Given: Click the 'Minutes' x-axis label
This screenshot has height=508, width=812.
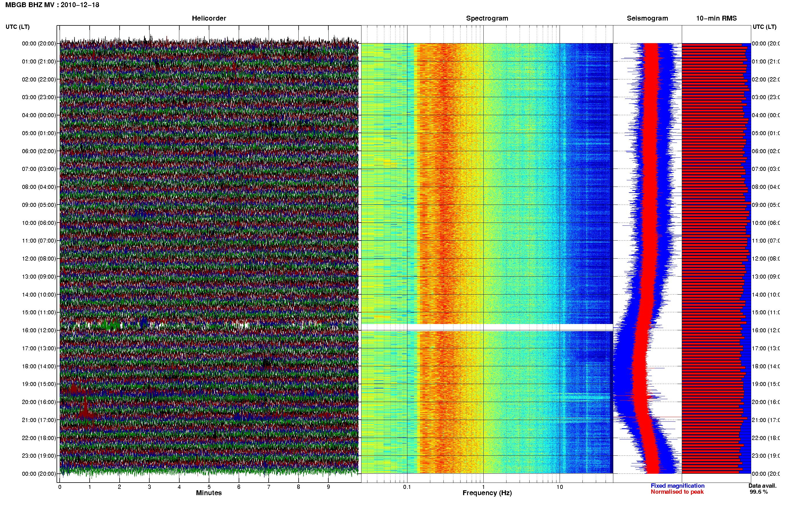Looking at the screenshot, I should pos(209,493).
